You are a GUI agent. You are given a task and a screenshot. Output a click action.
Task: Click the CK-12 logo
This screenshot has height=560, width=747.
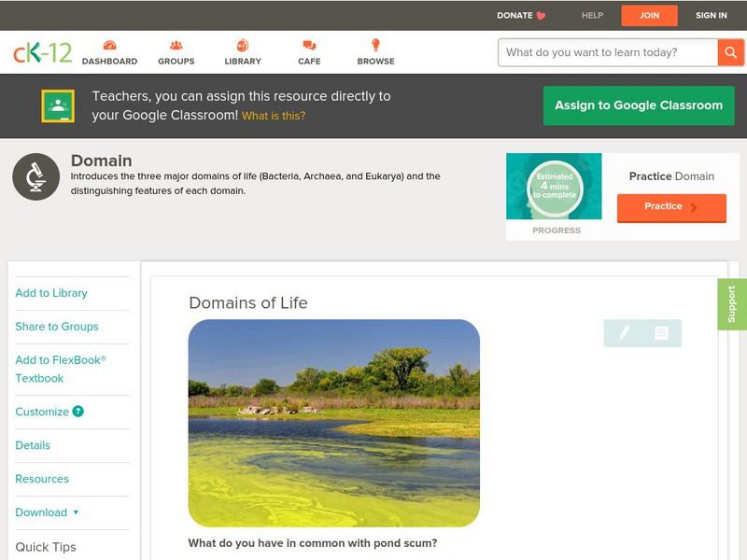(x=42, y=52)
